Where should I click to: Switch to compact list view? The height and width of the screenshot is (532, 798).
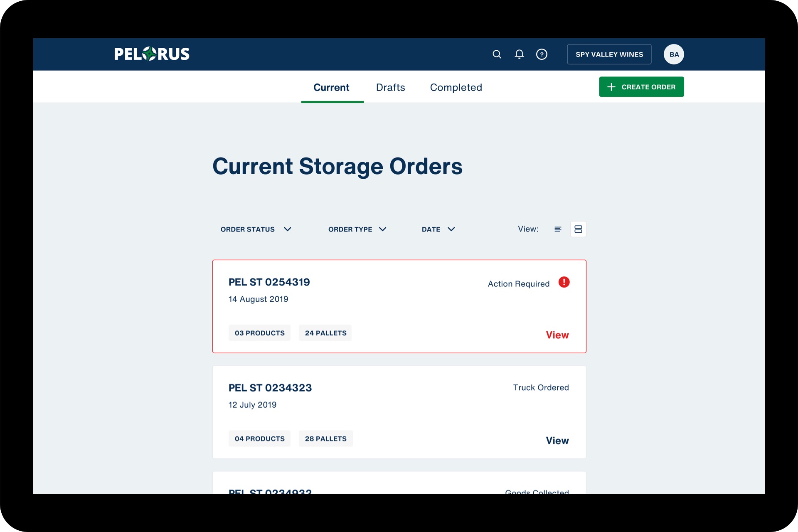click(558, 229)
